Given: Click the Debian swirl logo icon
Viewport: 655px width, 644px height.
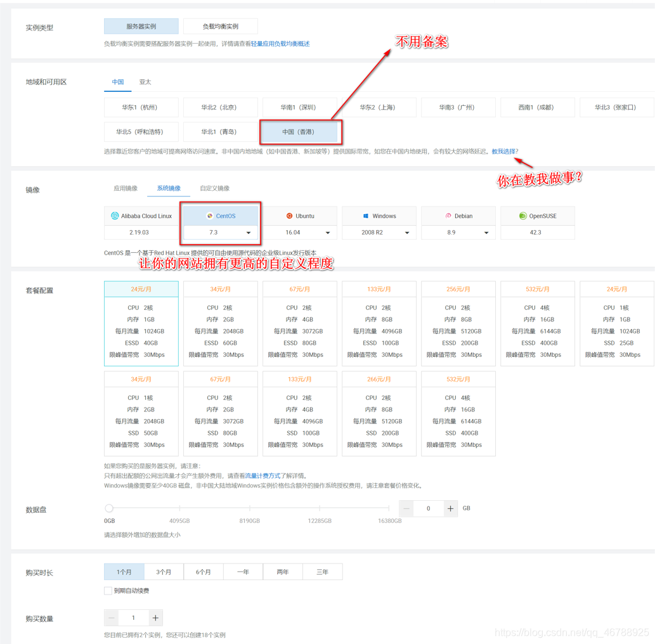Looking at the screenshot, I should [x=448, y=216].
